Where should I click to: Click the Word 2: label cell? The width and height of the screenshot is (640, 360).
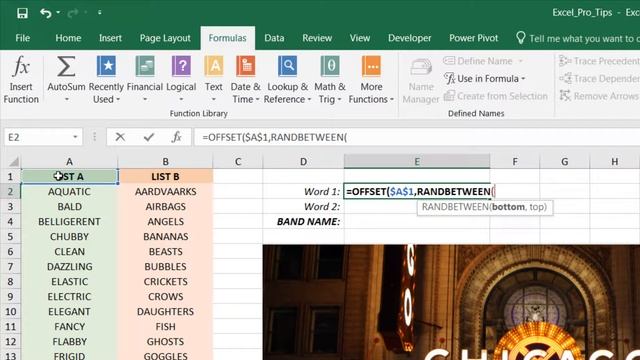303,207
